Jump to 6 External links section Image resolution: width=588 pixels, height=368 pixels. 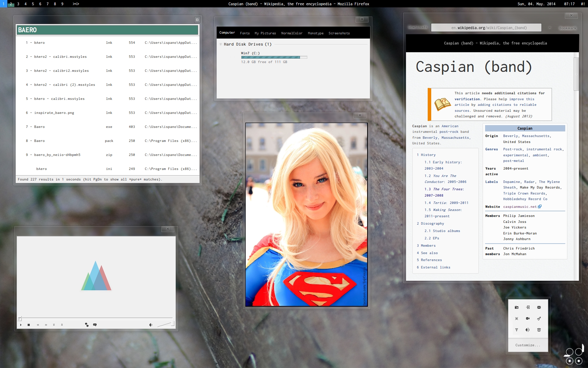pyautogui.click(x=434, y=267)
